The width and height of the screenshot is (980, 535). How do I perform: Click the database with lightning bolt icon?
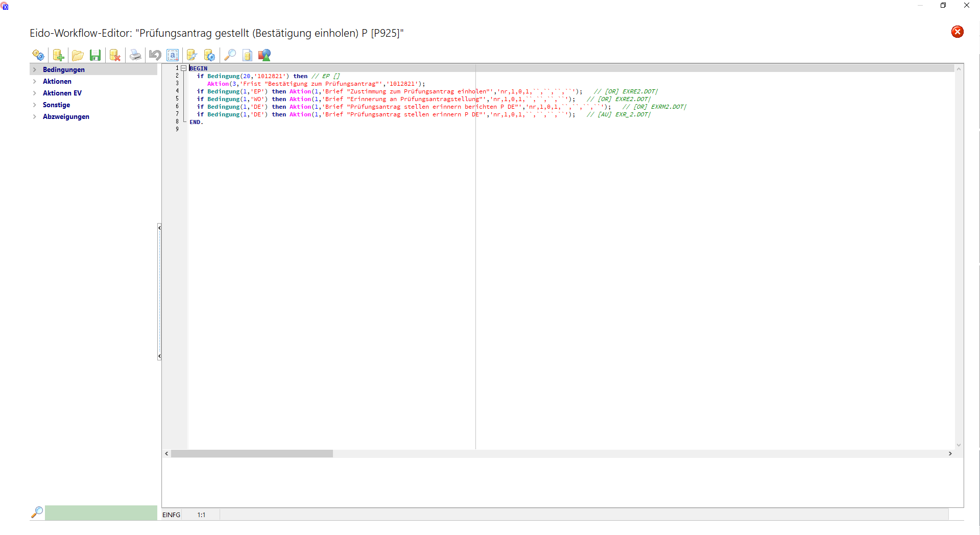click(x=192, y=55)
